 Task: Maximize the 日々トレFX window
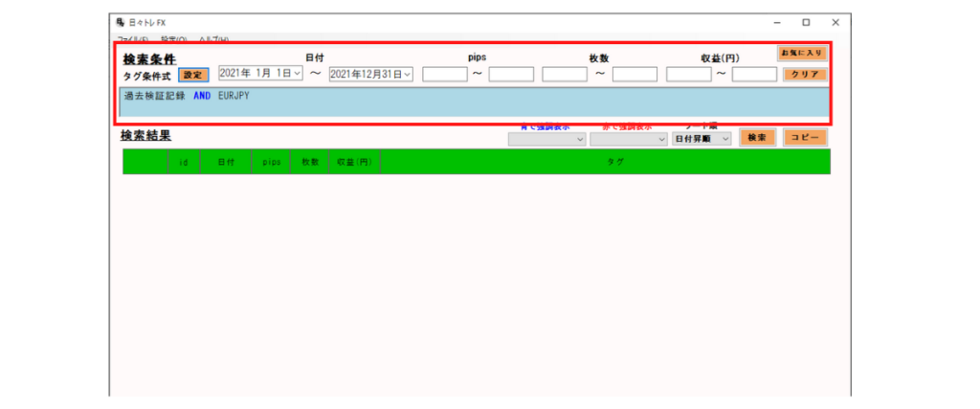tap(806, 23)
